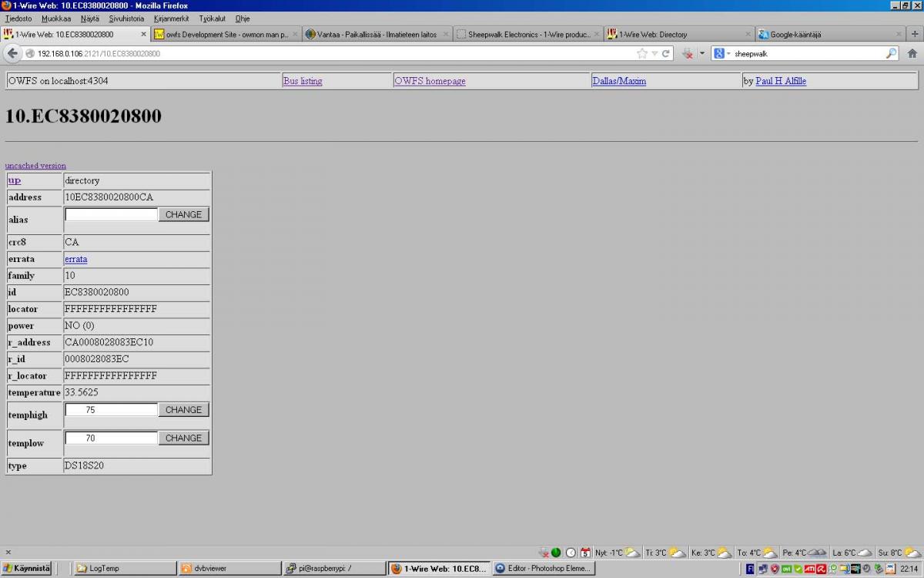Click the calendar icon in the add-on bar
Image resolution: width=924 pixels, height=578 pixels.
coord(585,553)
